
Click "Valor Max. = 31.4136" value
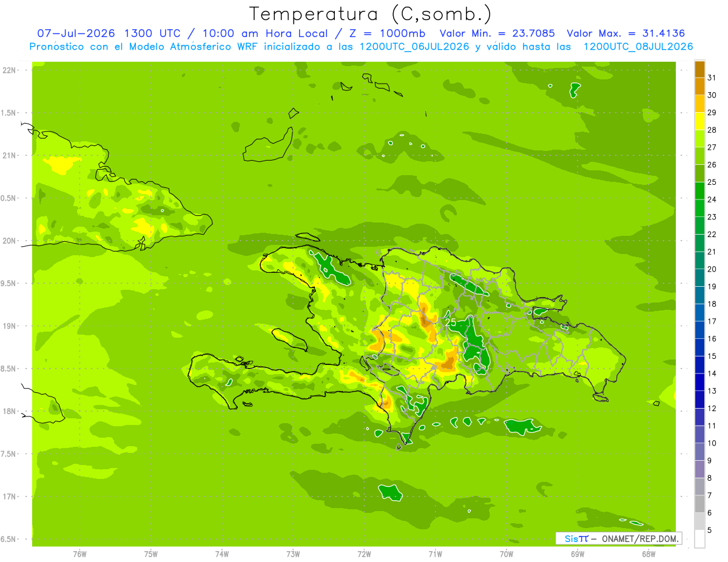point(626,33)
